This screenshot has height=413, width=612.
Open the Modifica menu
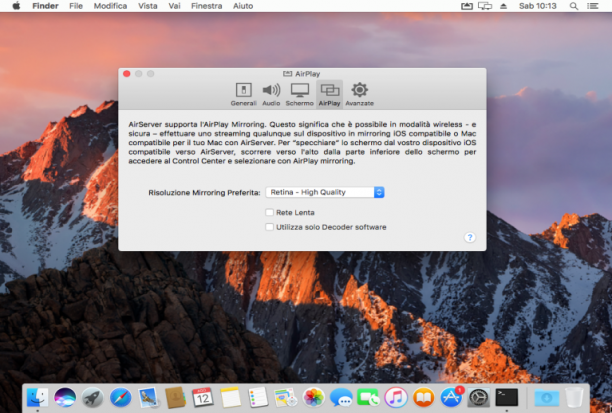pos(110,6)
